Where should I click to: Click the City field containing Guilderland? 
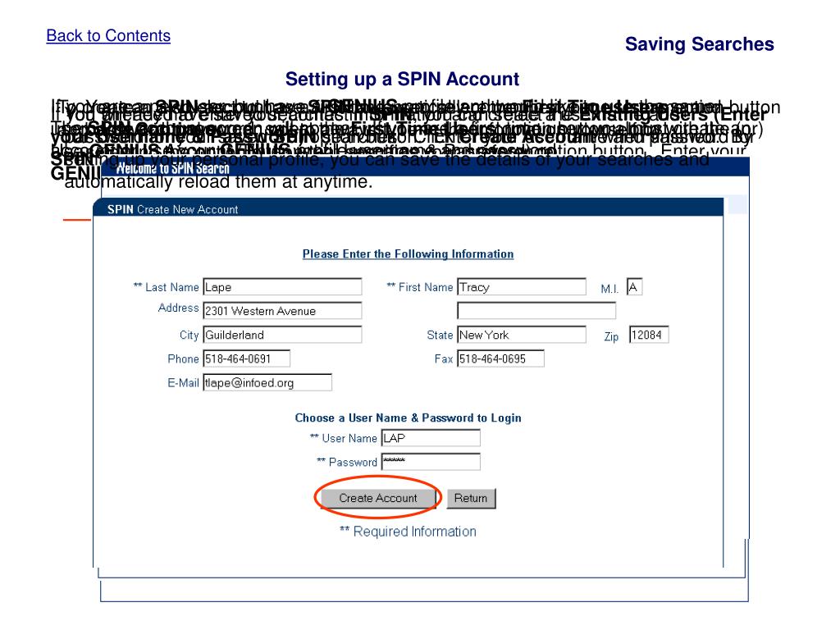pos(282,335)
